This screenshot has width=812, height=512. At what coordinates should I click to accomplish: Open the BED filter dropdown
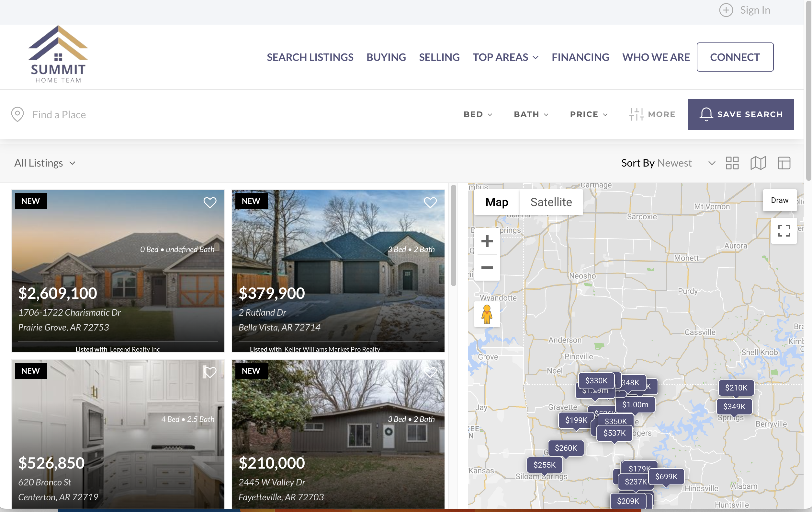(x=478, y=114)
